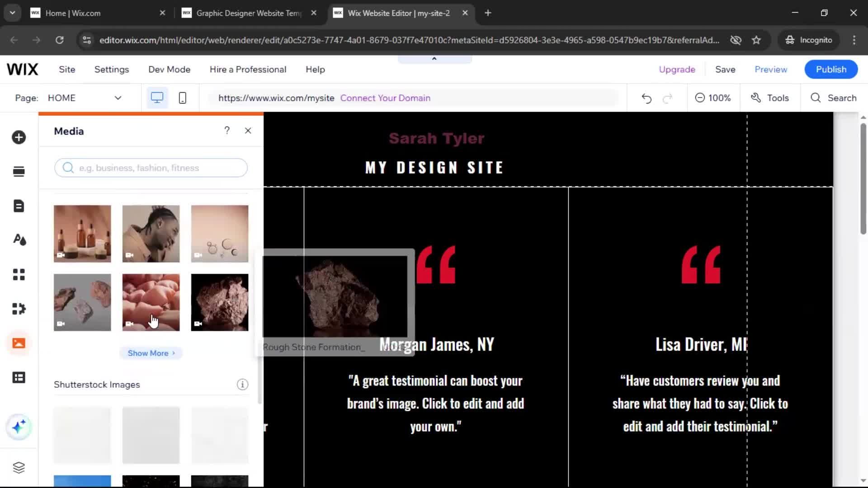Select Lisa Driver, MI testimonial name
Screen dimensions: 868x488
[701, 345]
